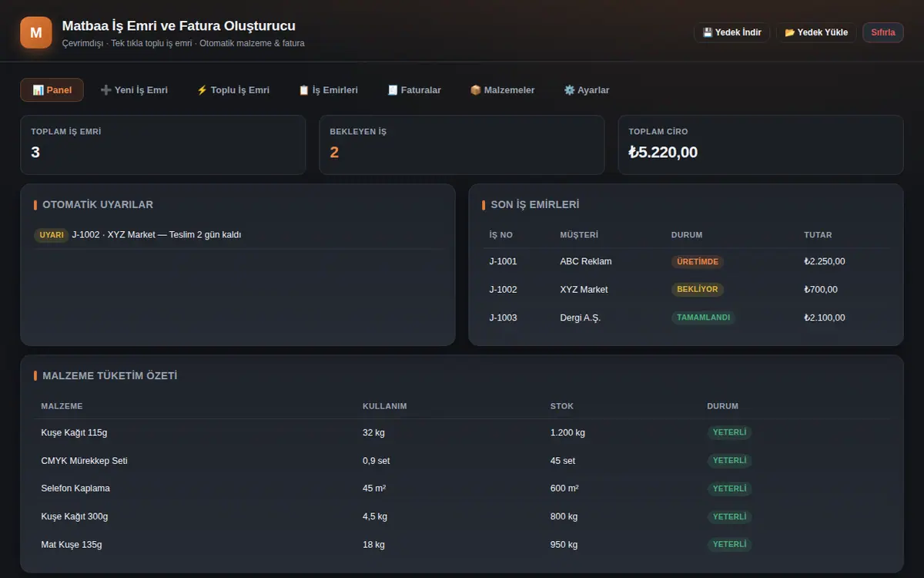924x578 pixels.
Task: Switch to the Malzemeler tab
Action: (x=502, y=90)
